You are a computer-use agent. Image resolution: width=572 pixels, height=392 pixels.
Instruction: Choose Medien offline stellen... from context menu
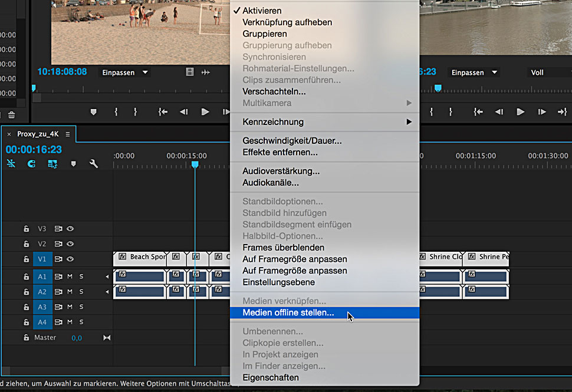point(288,313)
